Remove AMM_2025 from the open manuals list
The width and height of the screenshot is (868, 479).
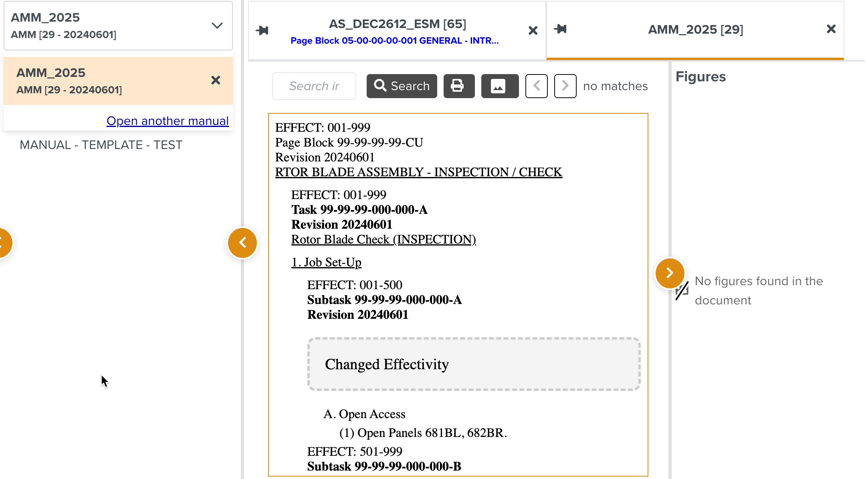[216, 81]
